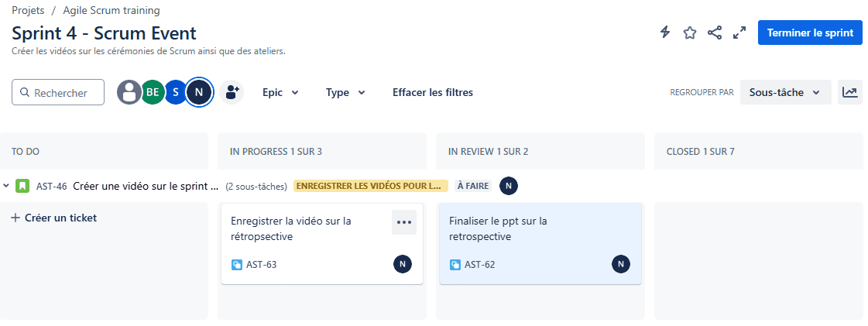Click the lightning bolt automation icon
Viewport: 868px width, 326px height.
click(665, 33)
